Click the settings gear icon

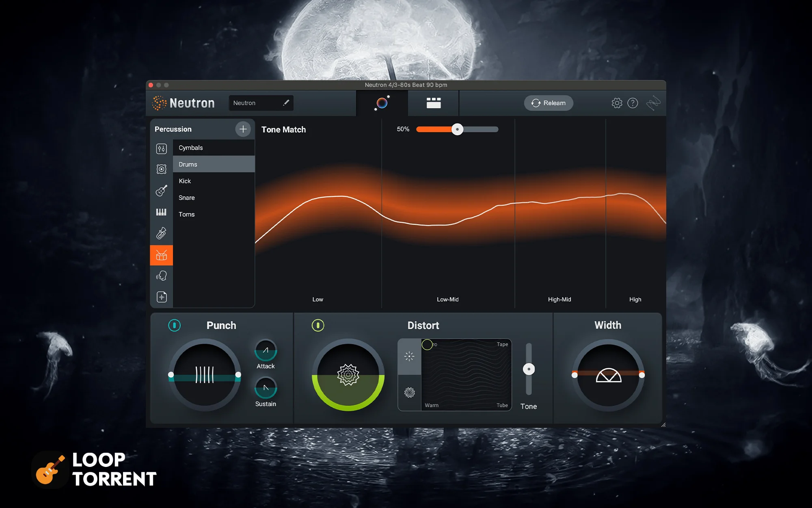pos(616,103)
